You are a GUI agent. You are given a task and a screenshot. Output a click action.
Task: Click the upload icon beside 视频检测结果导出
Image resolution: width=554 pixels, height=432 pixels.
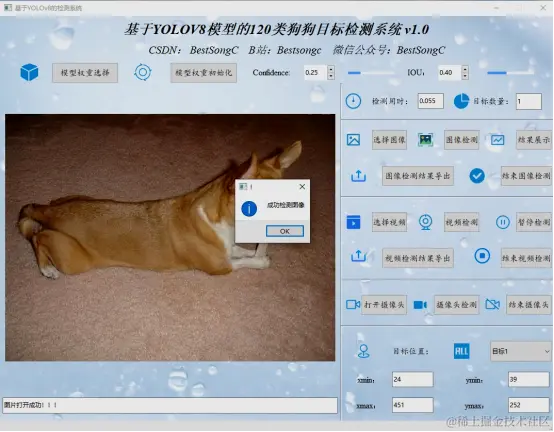358,256
